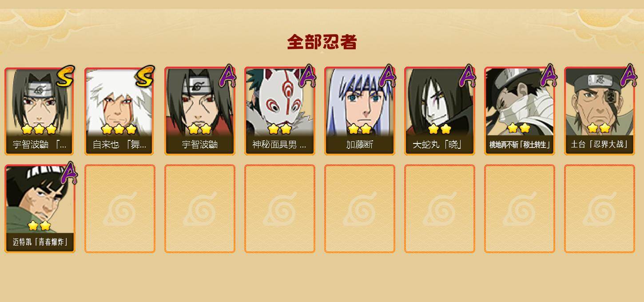Click the first empty ninja slot beside 迈特凯
This screenshot has height=302, width=644.
coord(119,209)
